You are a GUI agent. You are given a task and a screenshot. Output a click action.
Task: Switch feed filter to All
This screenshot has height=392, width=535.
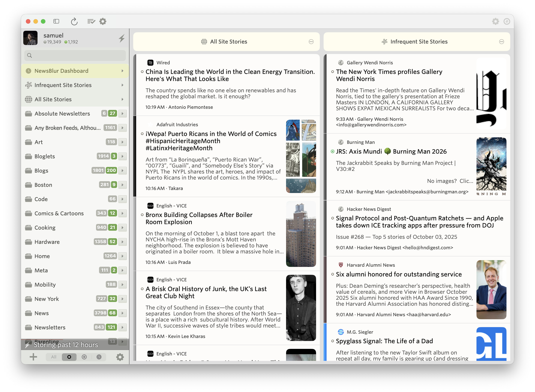[x=54, y=357]
